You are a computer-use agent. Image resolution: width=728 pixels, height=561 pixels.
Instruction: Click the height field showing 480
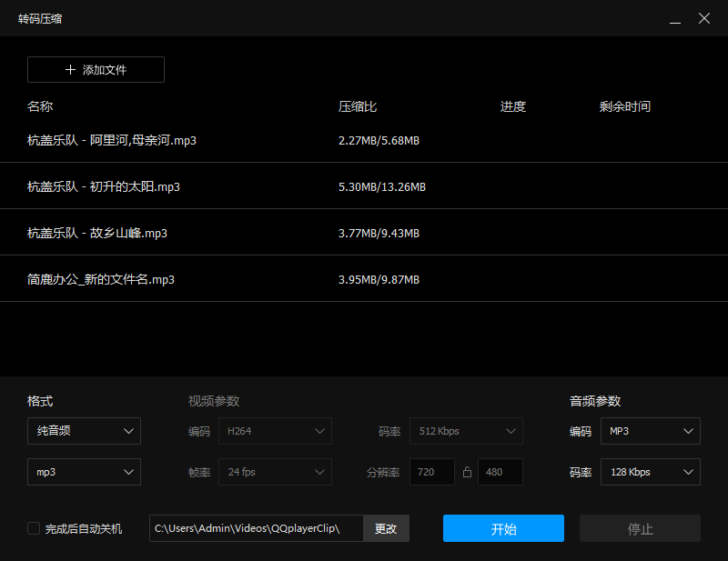(x=500, y=472)
